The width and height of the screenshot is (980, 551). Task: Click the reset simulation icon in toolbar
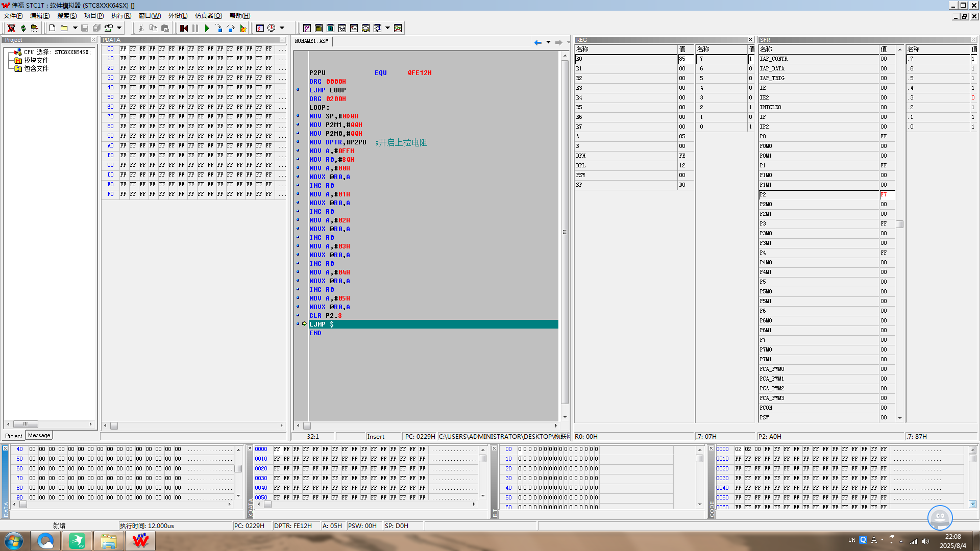tap(184, 28)
